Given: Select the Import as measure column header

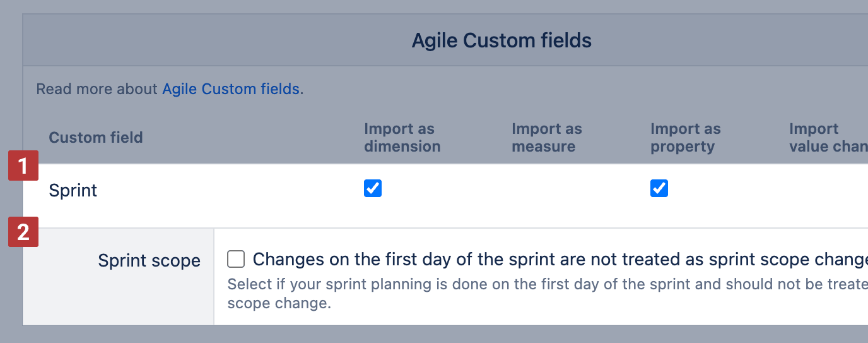Looking at the screenshot, I should click(x=546, y=138).
